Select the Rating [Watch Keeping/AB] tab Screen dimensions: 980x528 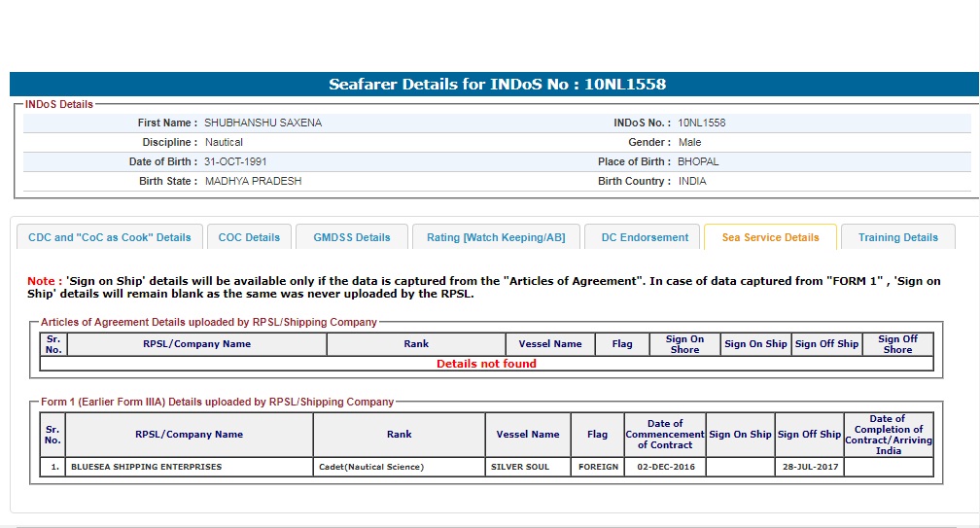496,237
